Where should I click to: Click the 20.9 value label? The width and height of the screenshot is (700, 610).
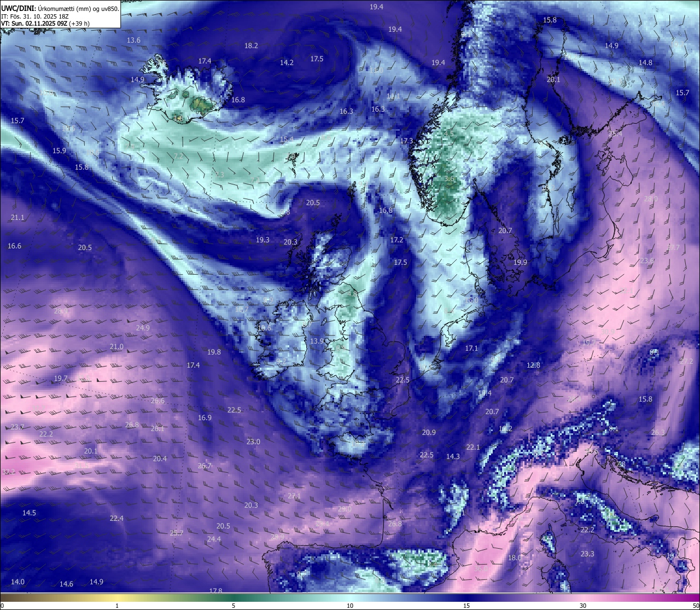[429, 433]
